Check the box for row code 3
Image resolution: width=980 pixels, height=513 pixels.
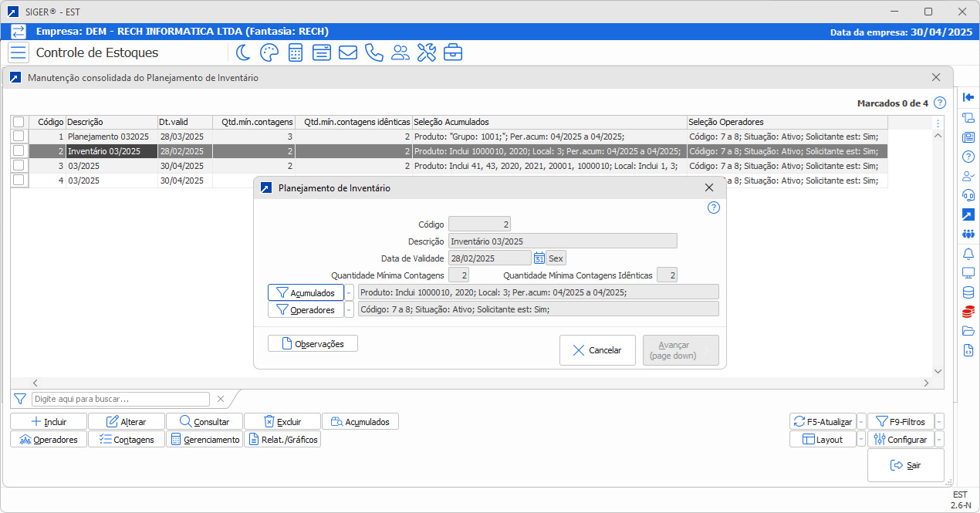tap(19, 166)
